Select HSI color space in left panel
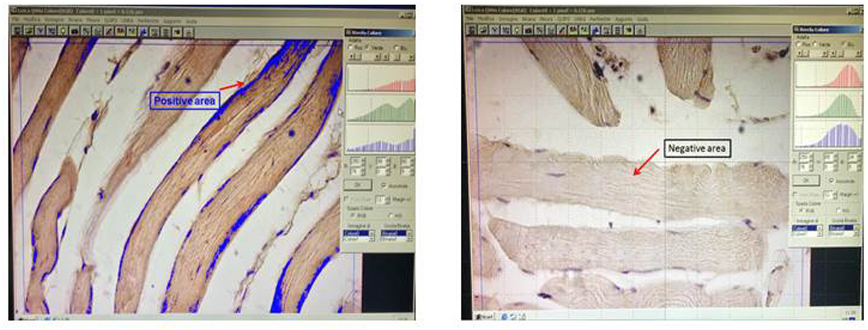The height and width of the screenshot is (330, 868). click(x=391, y=215)
